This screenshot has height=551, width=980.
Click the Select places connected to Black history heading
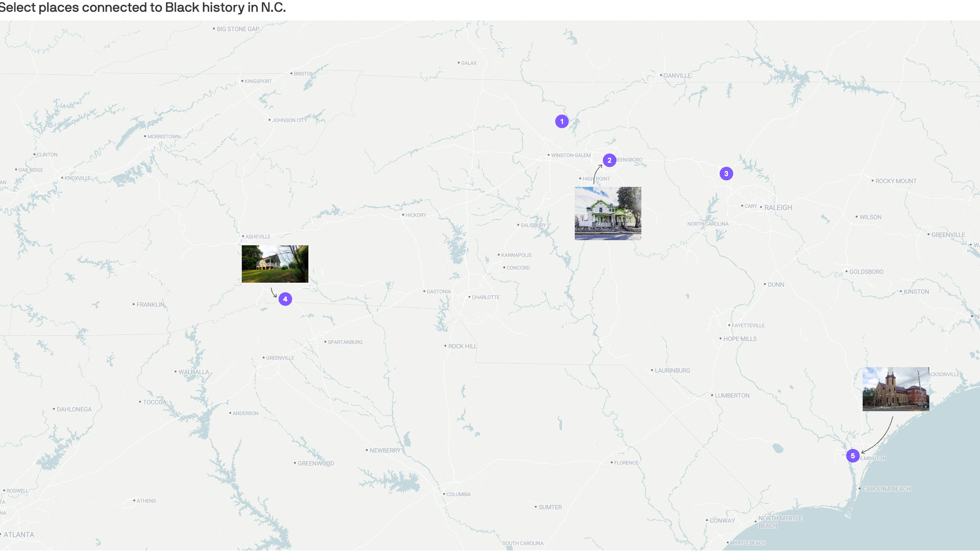tap(143, 8)
